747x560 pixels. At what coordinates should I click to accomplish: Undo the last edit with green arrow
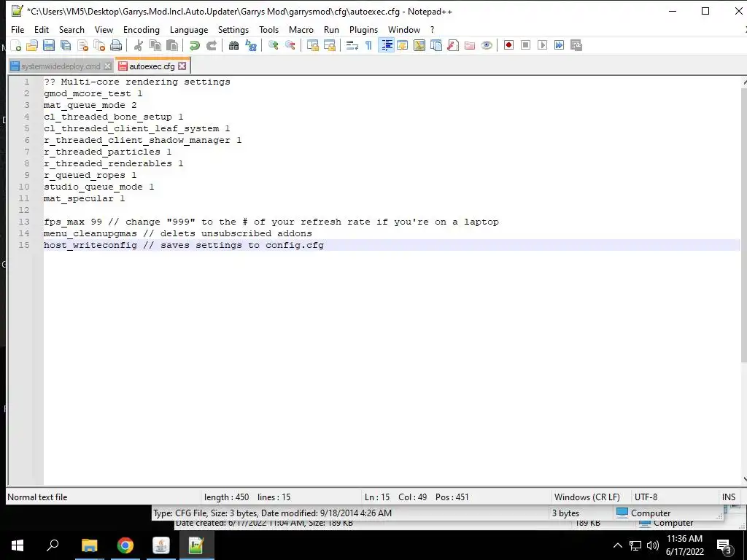(x=194, y=45)
